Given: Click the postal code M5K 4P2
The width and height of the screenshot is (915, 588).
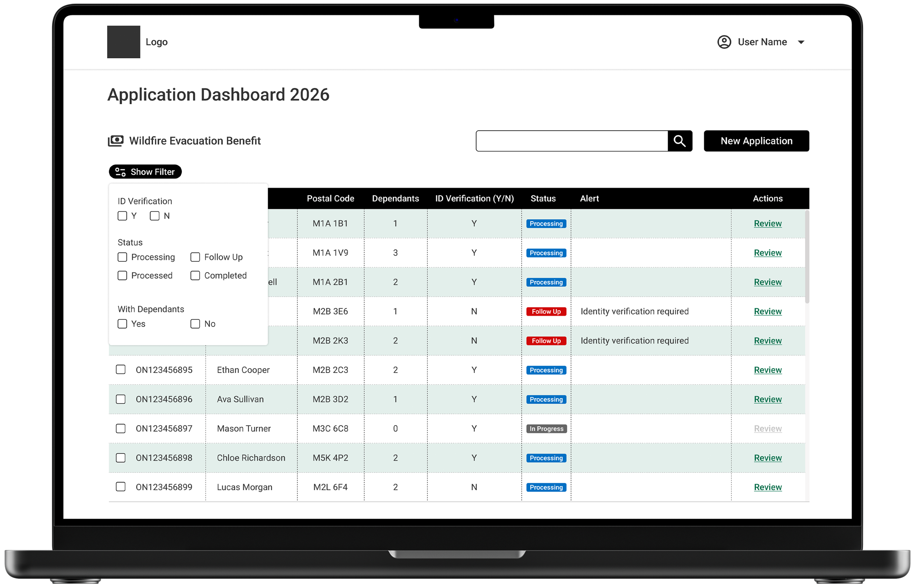Looking at the screenshot, I should tap(331, 458).
